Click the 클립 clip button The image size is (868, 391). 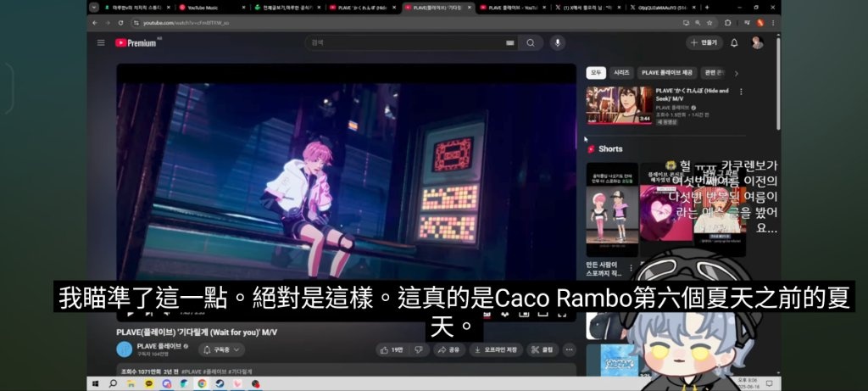(542, 349)
